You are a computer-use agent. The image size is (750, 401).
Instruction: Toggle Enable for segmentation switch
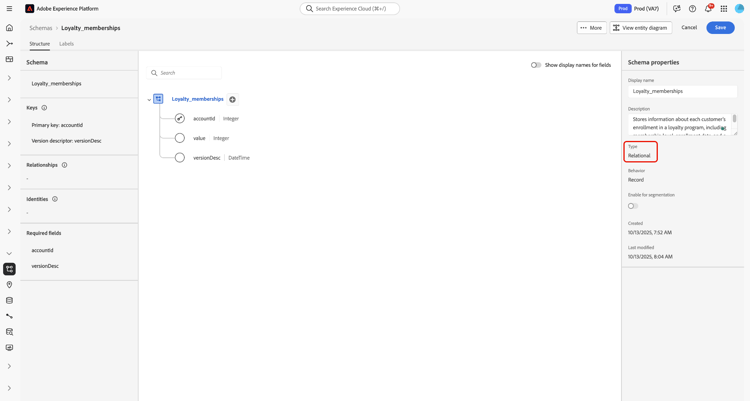point(633,206)
